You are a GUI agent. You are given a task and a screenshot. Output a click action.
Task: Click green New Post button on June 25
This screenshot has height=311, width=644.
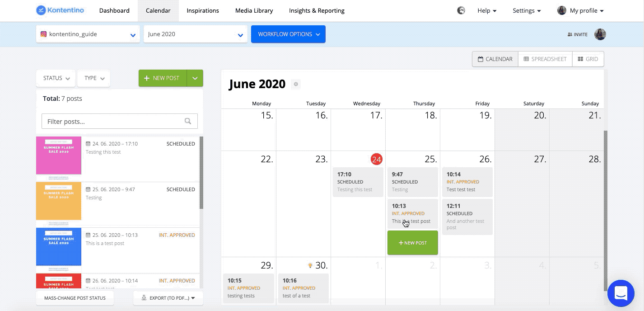pyautogui.click(x=412, y=243)
